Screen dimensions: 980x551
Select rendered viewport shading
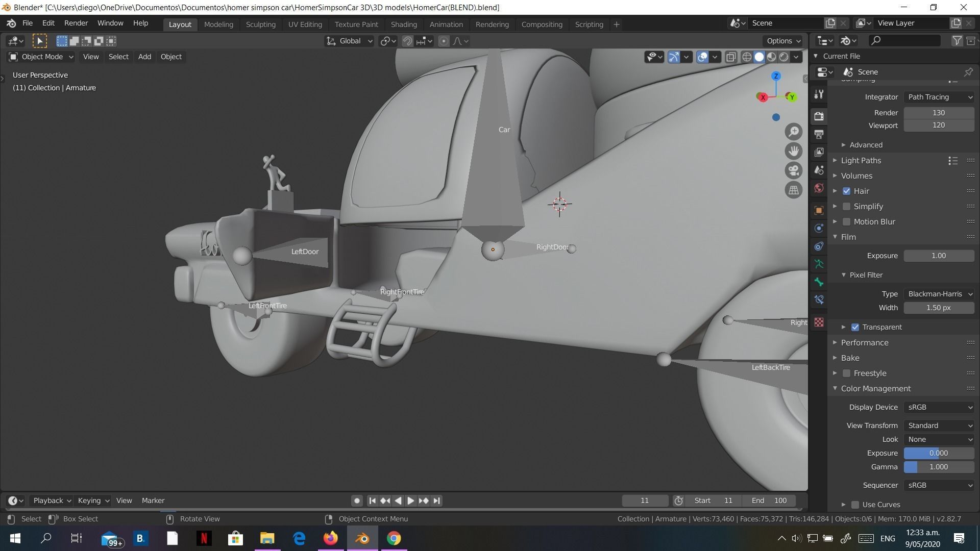pos(783,57)
